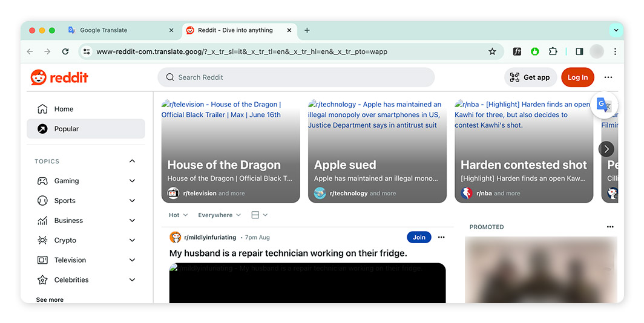The width and height of the screenshot is (644, 323).
Task: Open the Everywhere location dropdown
Action: pos(219,215)
